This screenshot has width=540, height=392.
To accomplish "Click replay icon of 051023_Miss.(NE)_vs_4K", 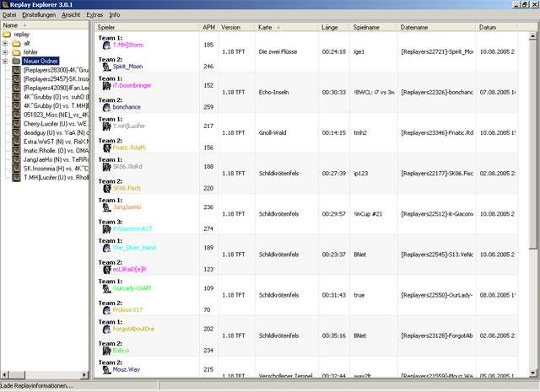I will 16,115.
